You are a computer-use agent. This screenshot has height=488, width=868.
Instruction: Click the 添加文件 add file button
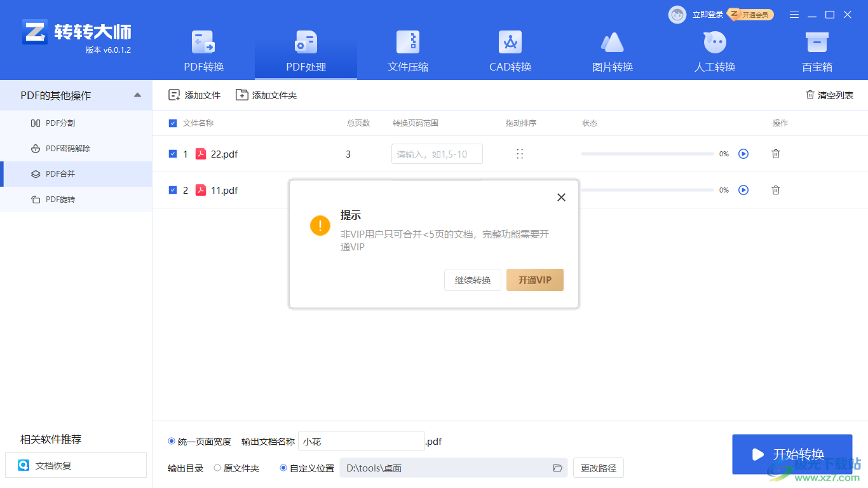click(x=194, y=95)
